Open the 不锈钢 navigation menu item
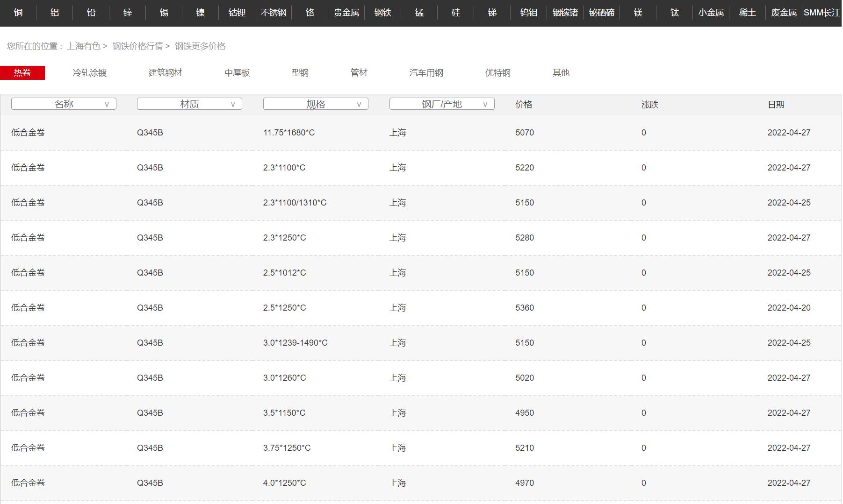 (x=274, y=13)
